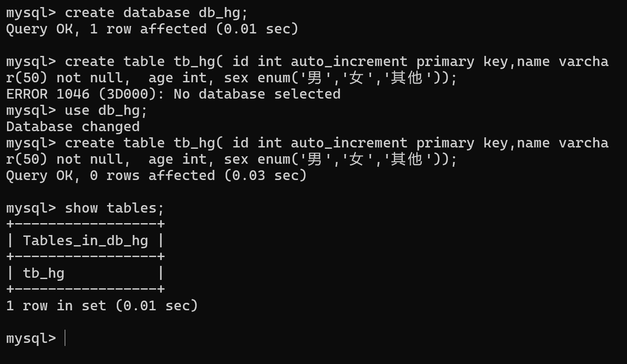The width and height of the screenshot is (627, 364).
Task: Click the mysql prompt before "show tables;"
Action: click(31, 208)
